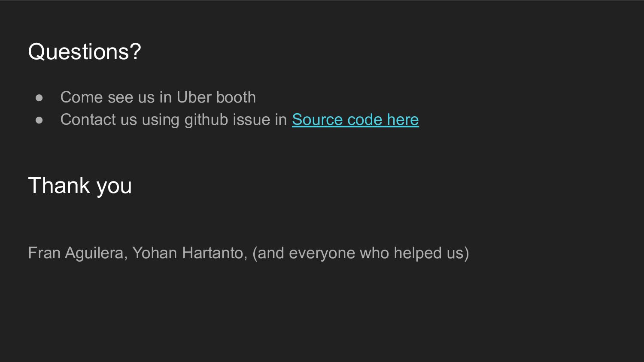Image resolution: width=644 pixels, height=362 pixels.
Task: Click the word "here" ending the hyperlink
Action: [x=403, y=120]
